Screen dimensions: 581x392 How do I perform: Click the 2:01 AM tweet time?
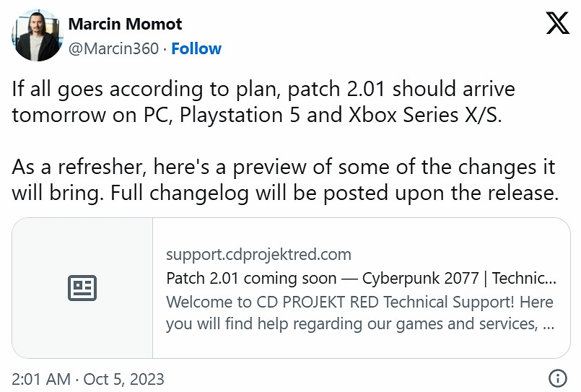[42, 378]
